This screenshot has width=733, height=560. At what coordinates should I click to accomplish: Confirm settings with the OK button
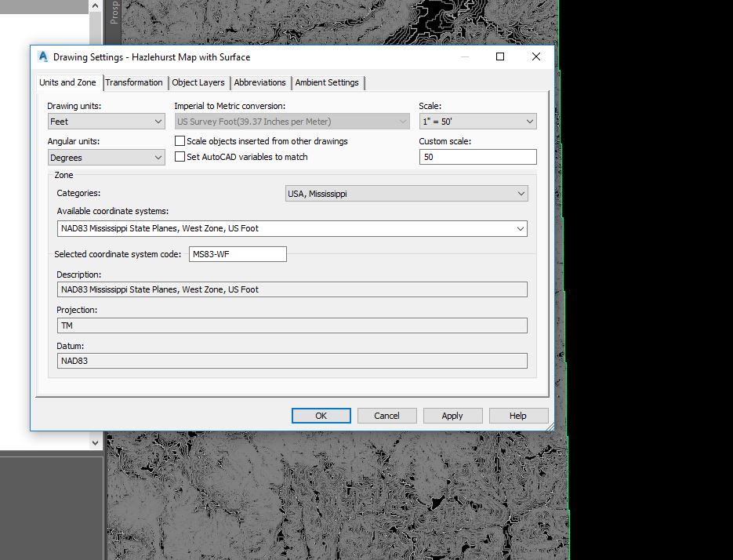click(x=321, y=415)
